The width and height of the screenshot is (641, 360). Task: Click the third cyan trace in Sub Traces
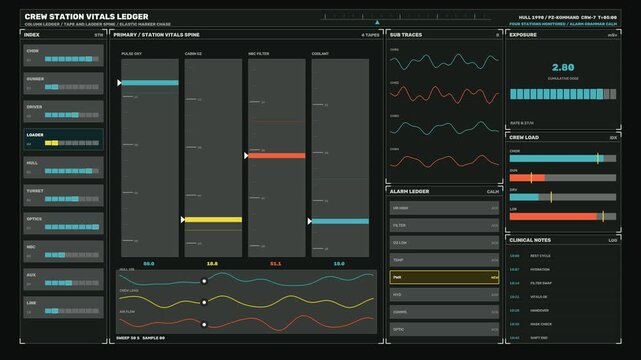click(444, 128)
